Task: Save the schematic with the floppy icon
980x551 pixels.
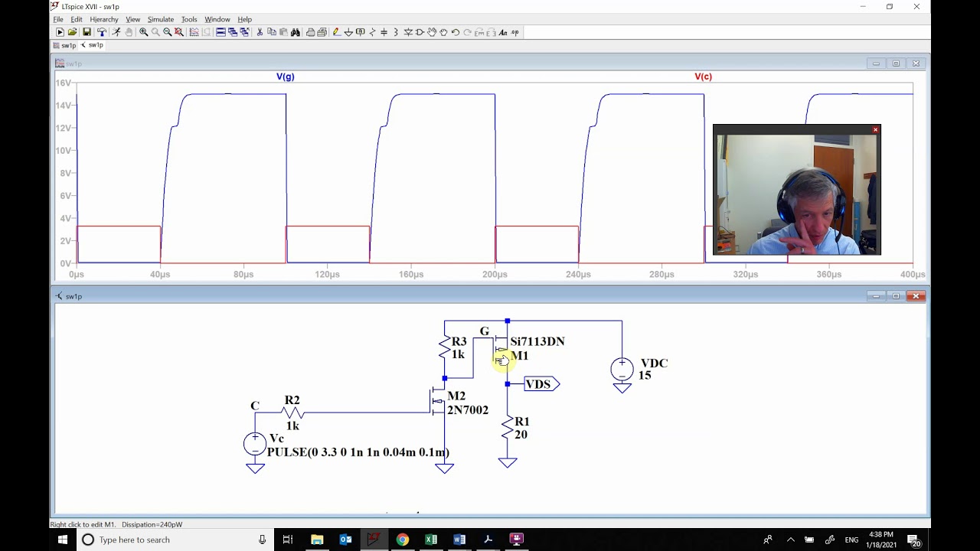Action: coord(87,32)
